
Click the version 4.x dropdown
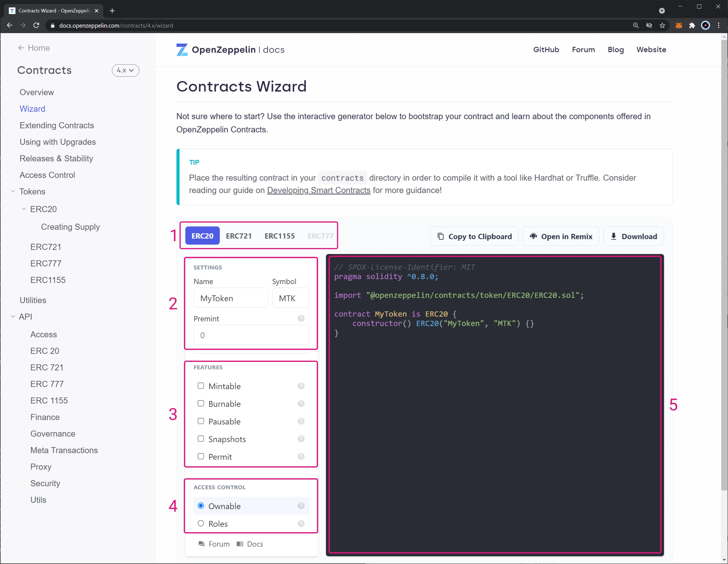click(124, 70)
